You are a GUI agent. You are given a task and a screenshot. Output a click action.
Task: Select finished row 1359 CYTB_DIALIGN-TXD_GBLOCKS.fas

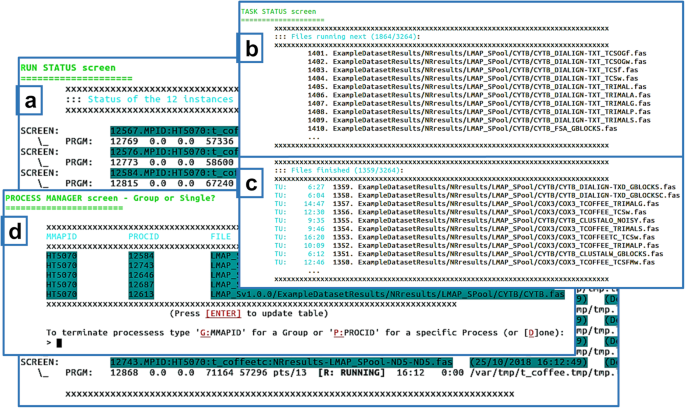coord(475,187)
